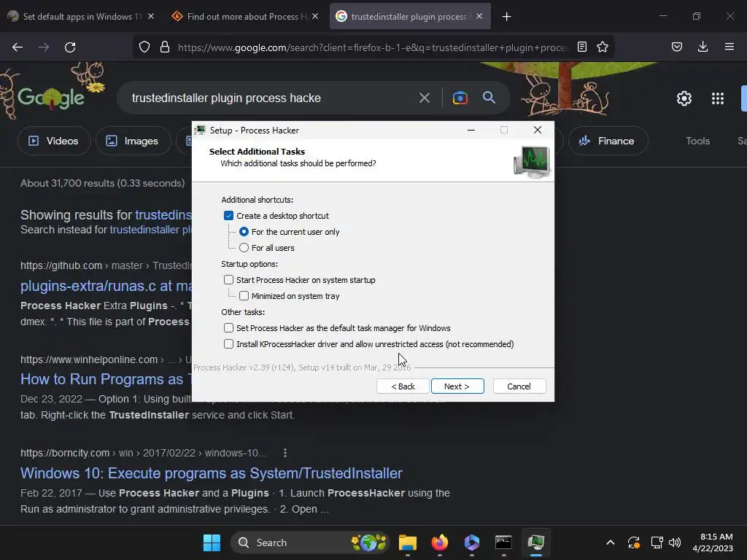Filter results by Videos

(54, 141)
